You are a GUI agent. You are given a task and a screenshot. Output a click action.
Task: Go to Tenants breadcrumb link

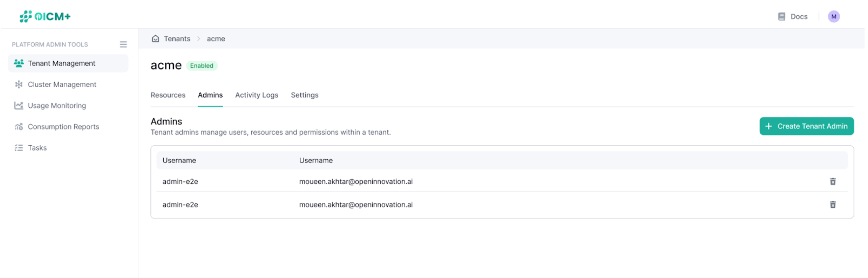coord(177,39)
